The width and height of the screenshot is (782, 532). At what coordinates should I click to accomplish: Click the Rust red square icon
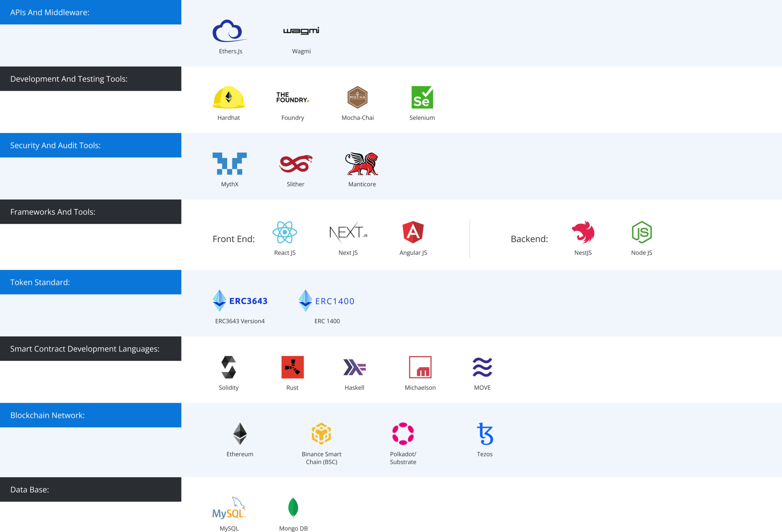click(292, 367)
